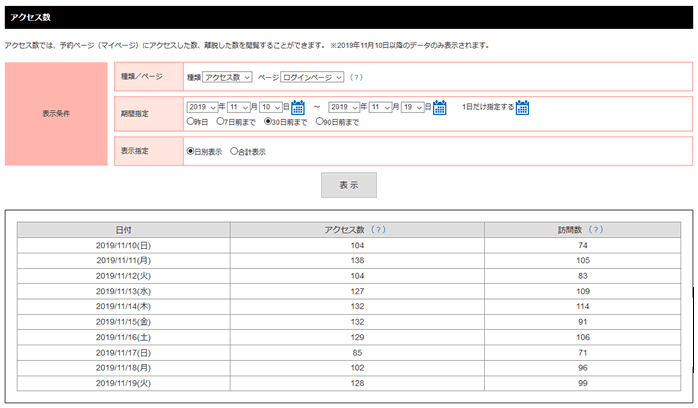Click the 2019/11/14(木) table row date
Screen dimensions: 698x408
[x=123, y=306]
